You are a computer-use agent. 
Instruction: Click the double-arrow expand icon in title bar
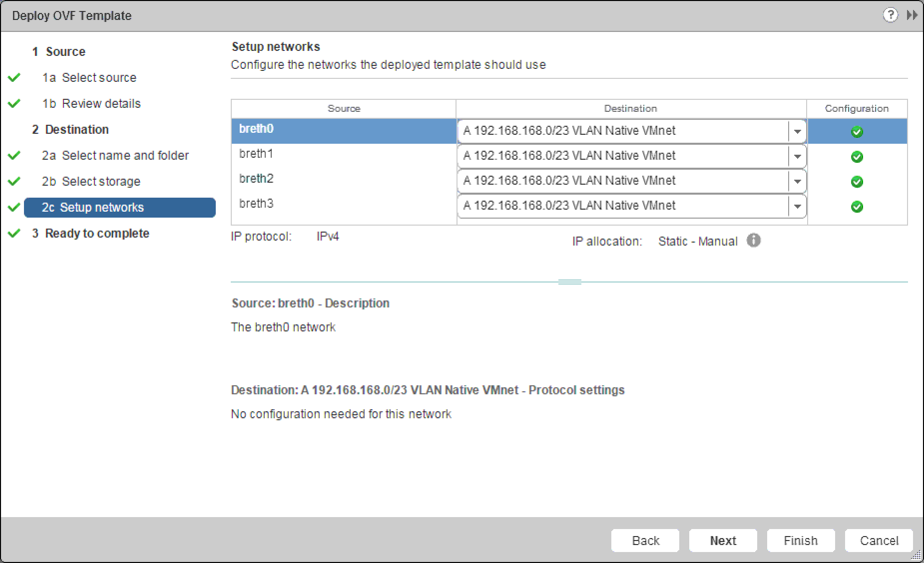912,15
